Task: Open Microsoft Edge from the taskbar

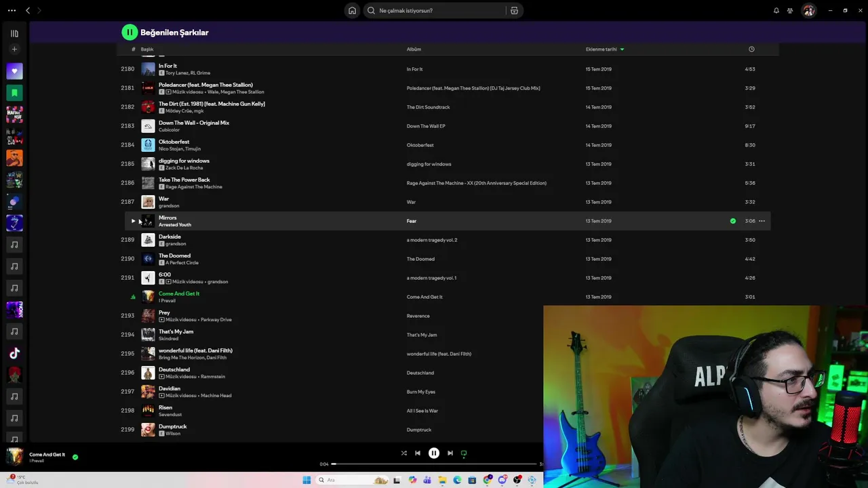Action: tap(457, 480)
